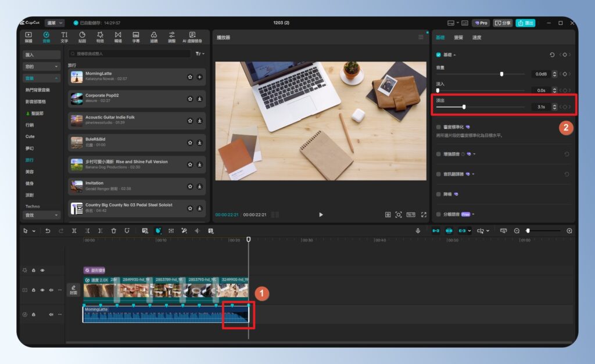
Task: Expand the 音效 dropdown in left sidebar
Action: tap(41, 215)
